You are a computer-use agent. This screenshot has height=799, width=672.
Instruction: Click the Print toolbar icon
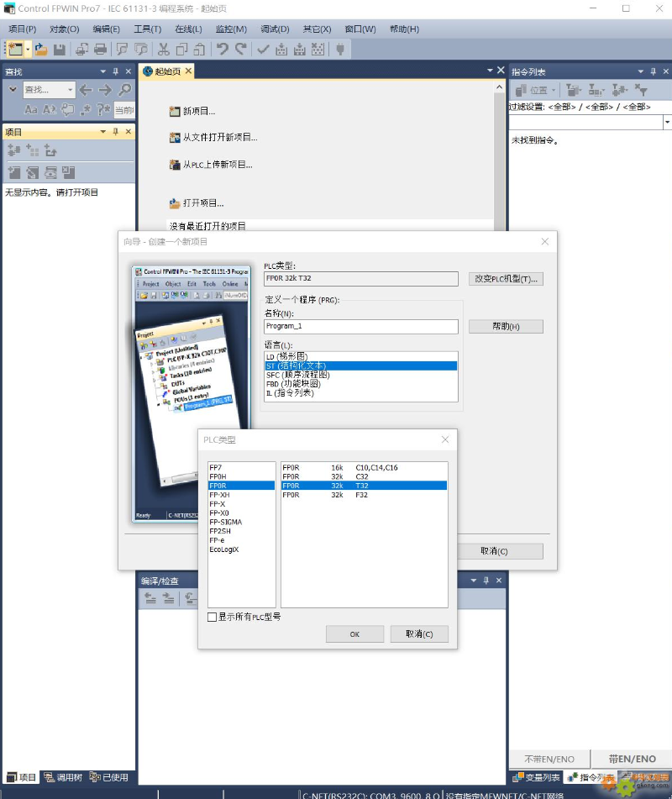pyautogui.click(x=100, y=50)
